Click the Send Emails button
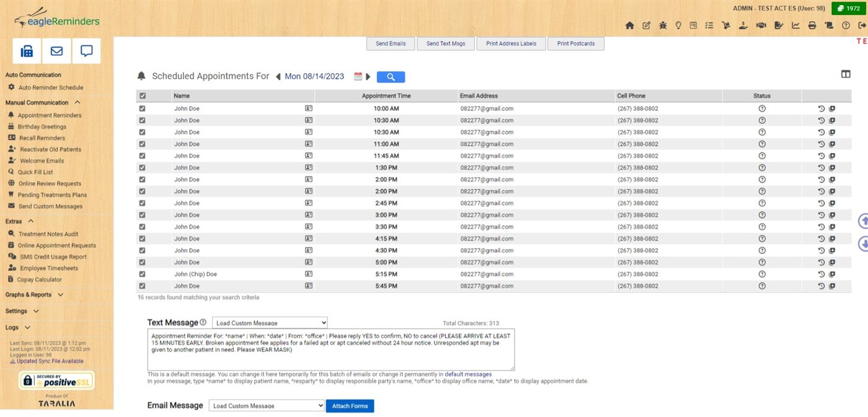Screen dimensions: 868x417 pyautogui.click(x=391, y=43)
